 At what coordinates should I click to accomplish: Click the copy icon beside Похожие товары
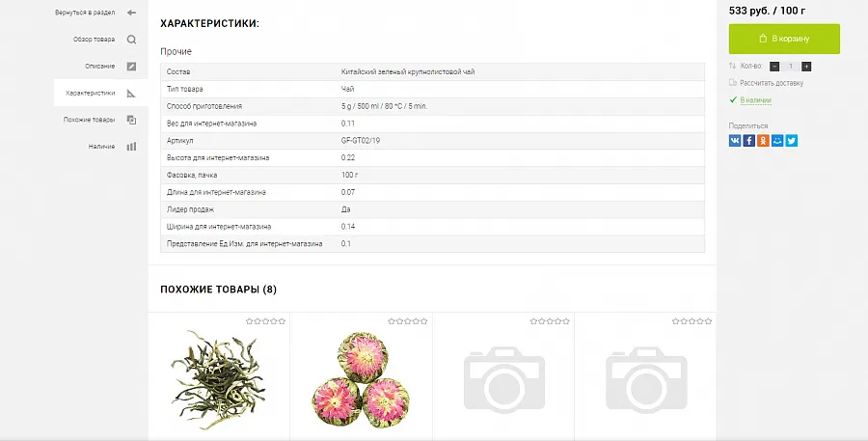(131, 120)
